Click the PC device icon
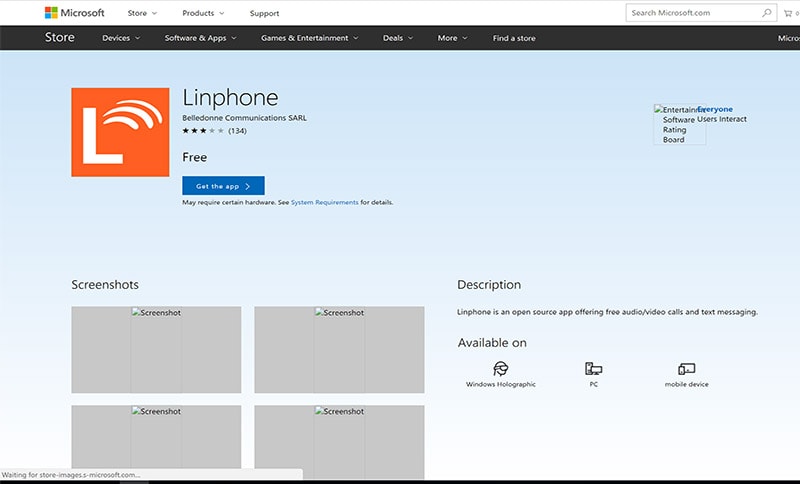 click(593, 368)
